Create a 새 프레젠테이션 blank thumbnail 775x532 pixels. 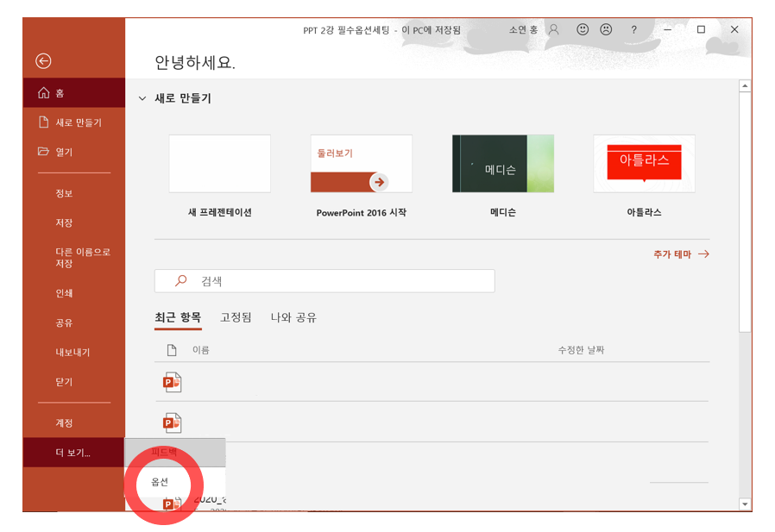(x=219, y=164)
